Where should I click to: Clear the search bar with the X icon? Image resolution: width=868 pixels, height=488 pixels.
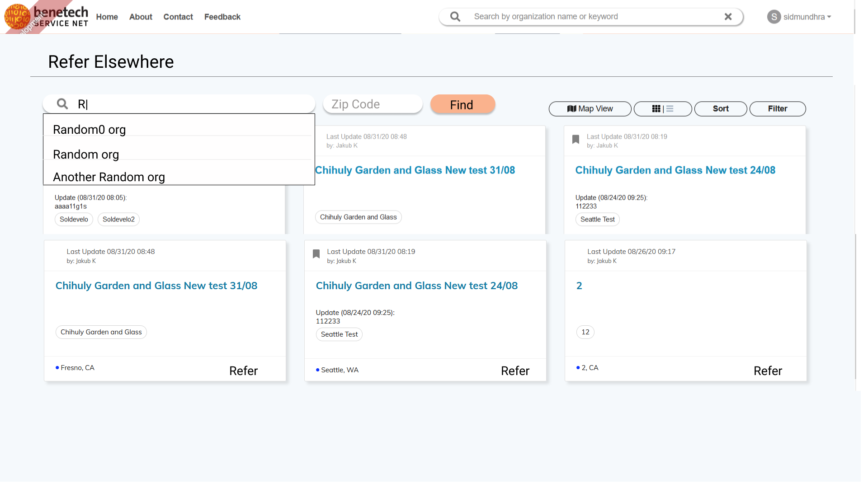click(728, 16)
